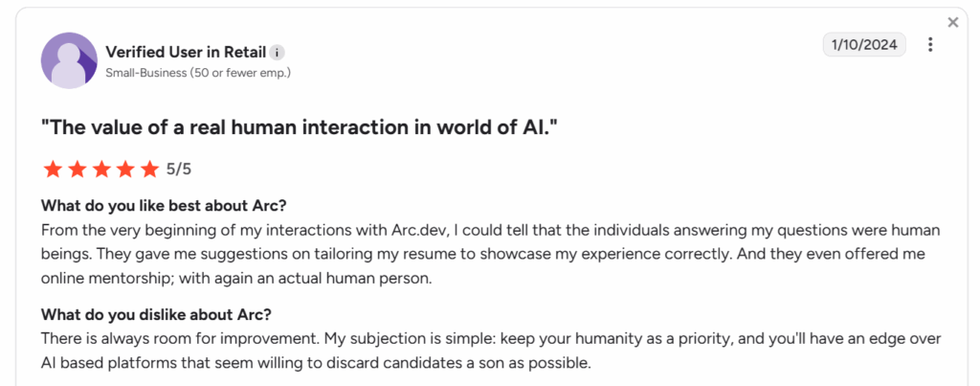Click the paragraph beginning 'There is always room'

click(x=491, y=351)
